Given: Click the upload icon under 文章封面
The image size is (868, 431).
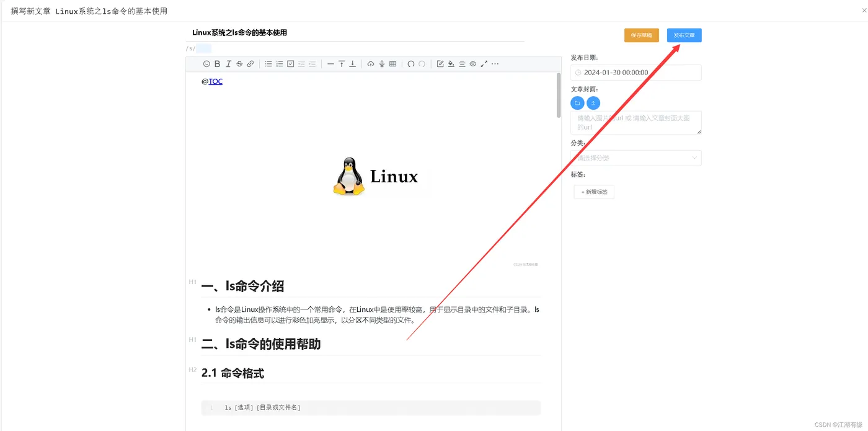Looking at the screenshot, I should [x=593, y=103].
